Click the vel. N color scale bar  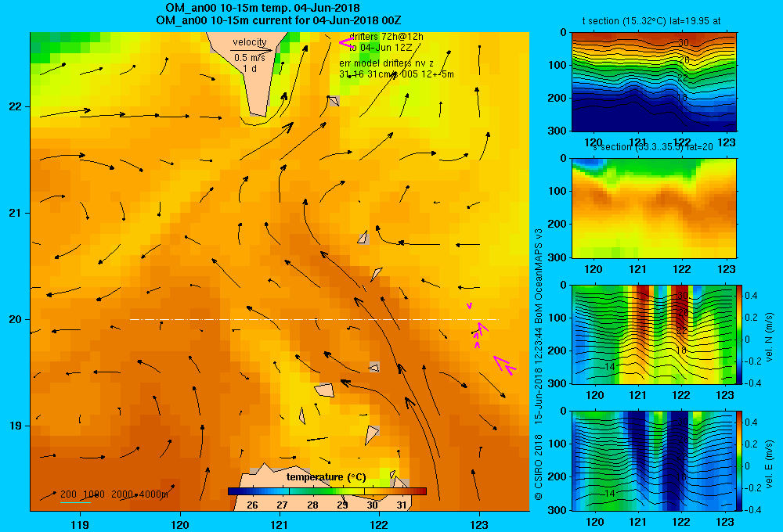pyautogui.click(x=740, y=334)
